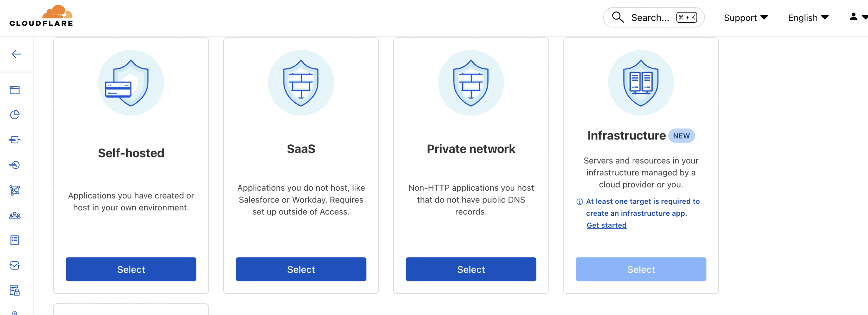
Task: Click the back arrow at sidebar top
Action: pyautogui.click(x=16, y=54)
